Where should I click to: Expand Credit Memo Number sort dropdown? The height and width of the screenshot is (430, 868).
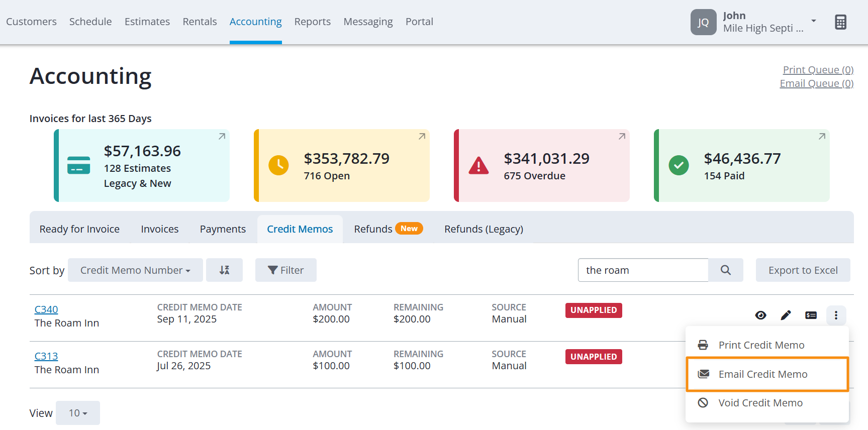click(135, 270)
